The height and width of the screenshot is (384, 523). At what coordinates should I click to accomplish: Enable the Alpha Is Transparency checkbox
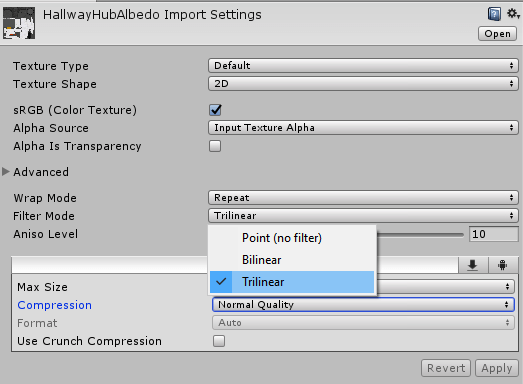pyautogui.click(x=215, y=146)
